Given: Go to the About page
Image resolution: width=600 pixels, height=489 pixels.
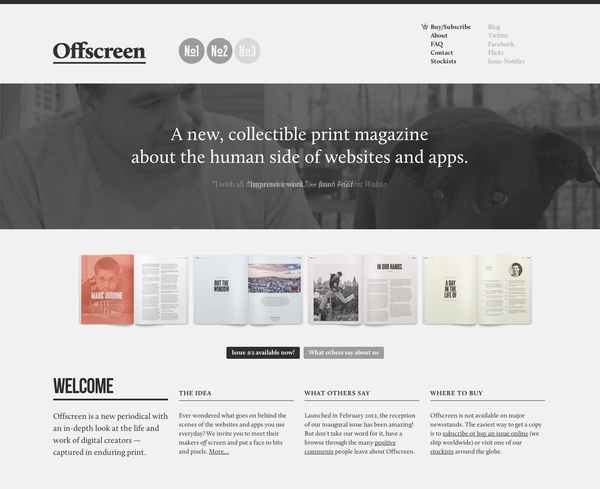Looking at the screenshot, I should [439, 36].
